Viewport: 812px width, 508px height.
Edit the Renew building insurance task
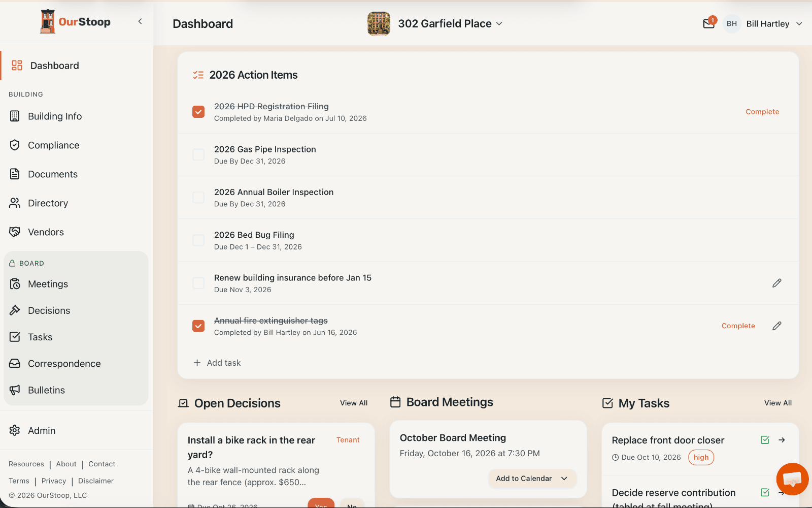(777, 283)
